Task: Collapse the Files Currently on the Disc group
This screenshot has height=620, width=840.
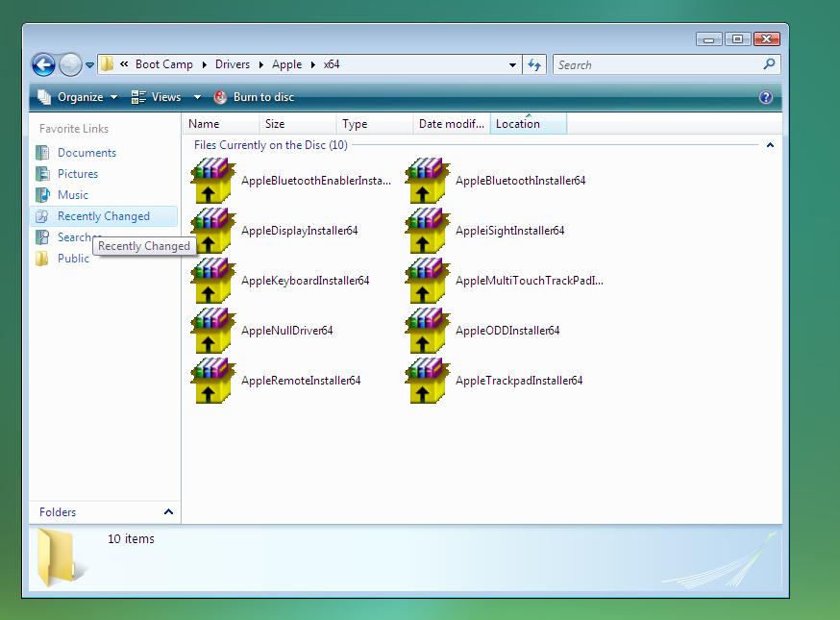Action: [x=771, y=145]
